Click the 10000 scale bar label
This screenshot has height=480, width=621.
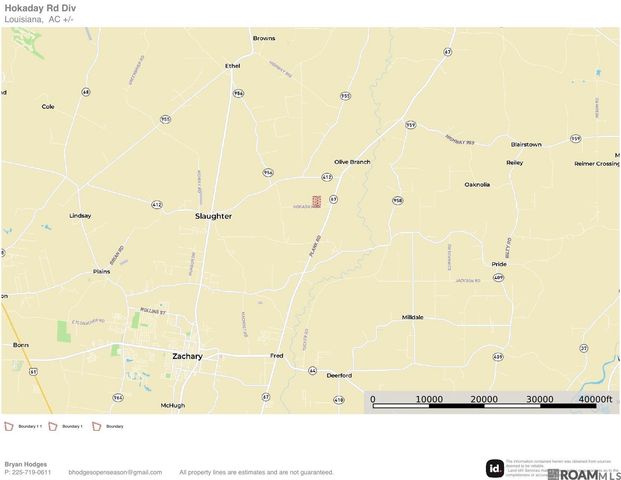click(429, 399)
